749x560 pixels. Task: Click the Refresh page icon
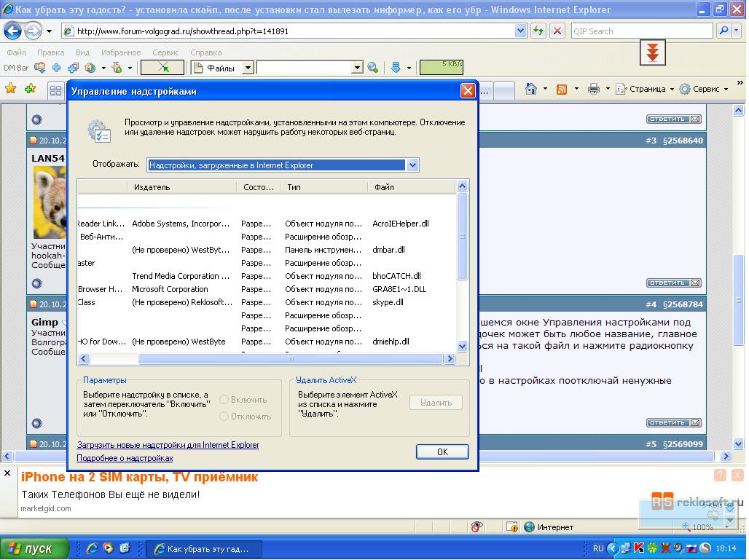coord(538,31)
